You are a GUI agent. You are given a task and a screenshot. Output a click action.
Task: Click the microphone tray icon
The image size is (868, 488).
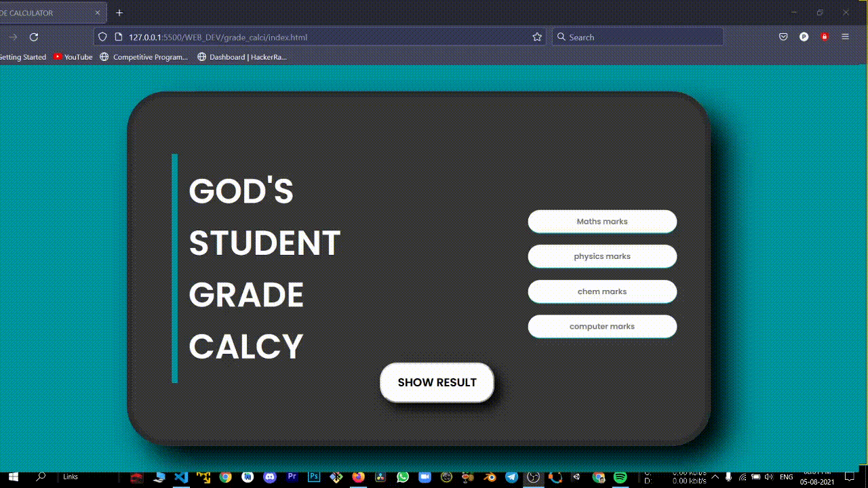click(x=728, y=477)
